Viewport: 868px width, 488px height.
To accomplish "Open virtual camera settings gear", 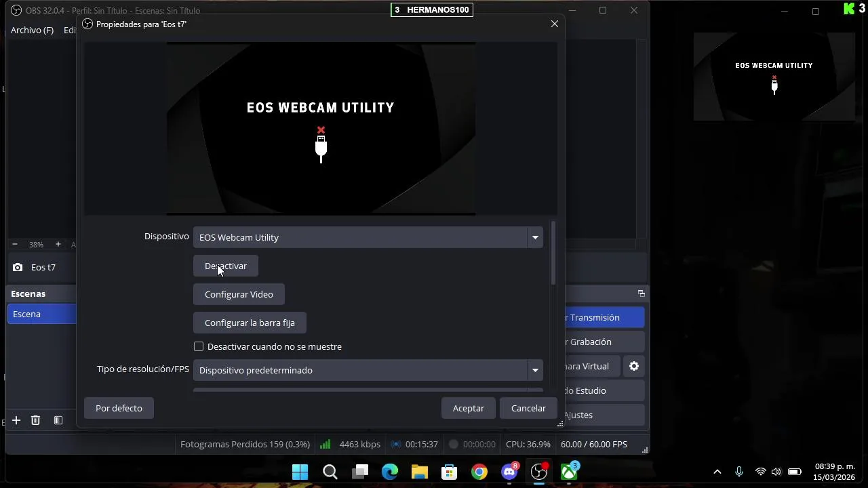I will pyautogui.click(x=633, y=366).
